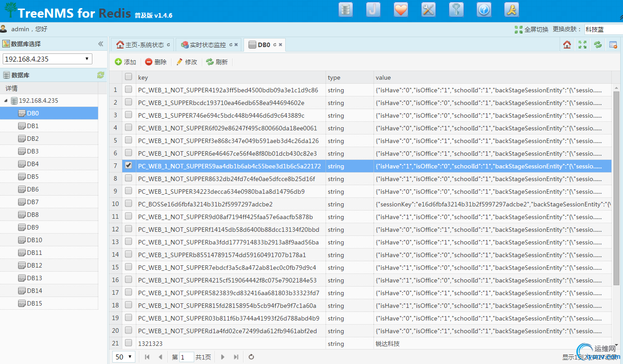The image size is (623, 364).
Task: Click the running figure logout icon
Action: tap(512, 10)
